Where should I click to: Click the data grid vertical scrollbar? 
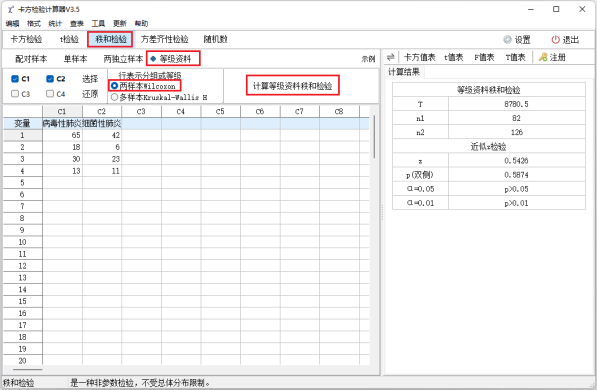click(x=374, y=137)
